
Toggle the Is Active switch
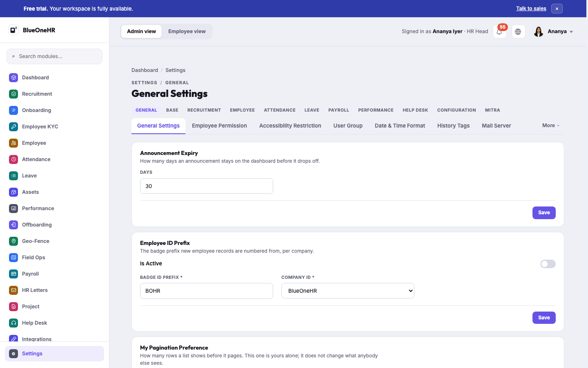click(548, 264)
